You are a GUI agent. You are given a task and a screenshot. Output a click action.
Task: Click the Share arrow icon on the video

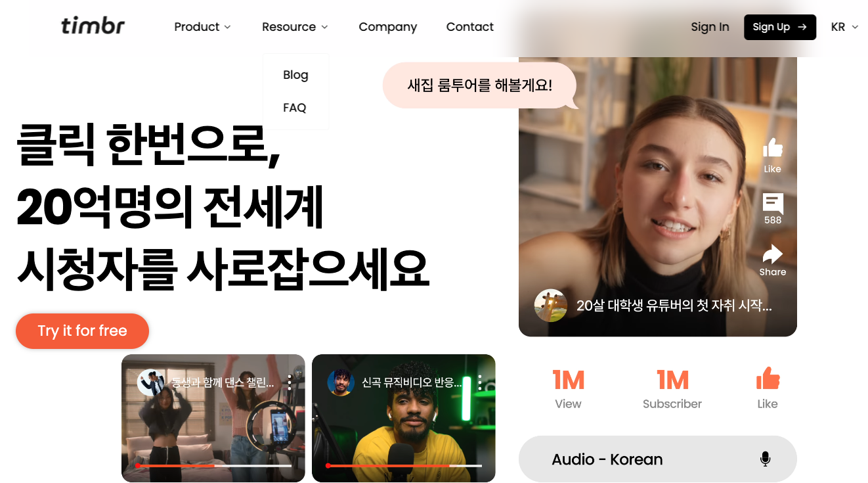[773, 254]
